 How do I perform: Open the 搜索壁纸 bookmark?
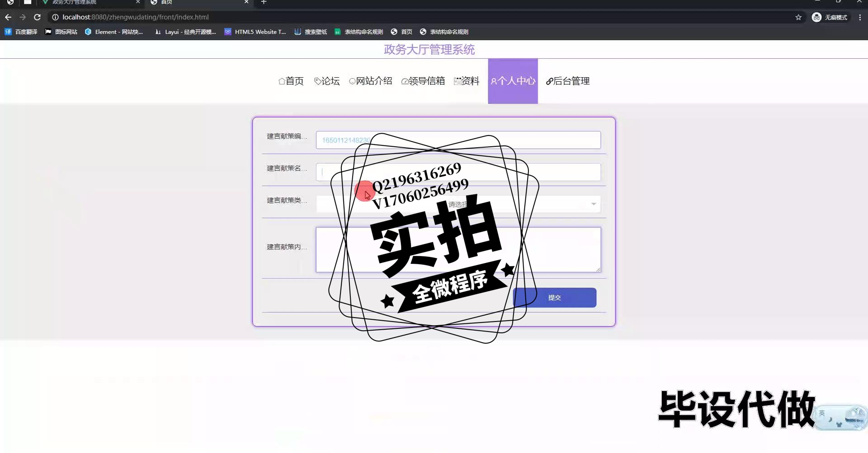point(311,32)
